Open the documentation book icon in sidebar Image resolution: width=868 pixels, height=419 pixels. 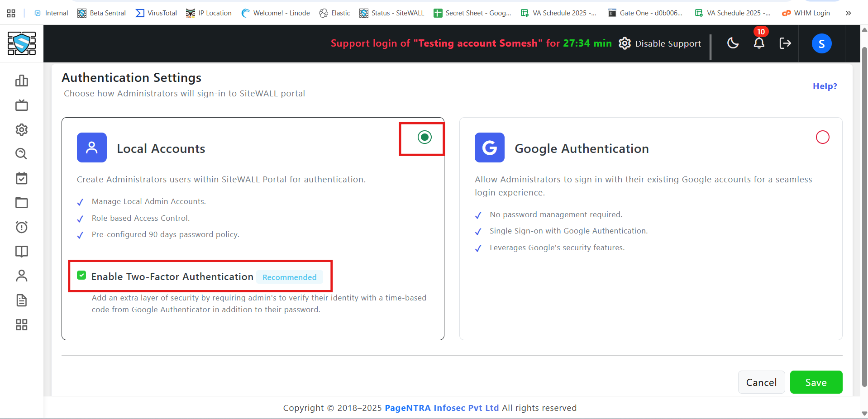tap(21, 252)
